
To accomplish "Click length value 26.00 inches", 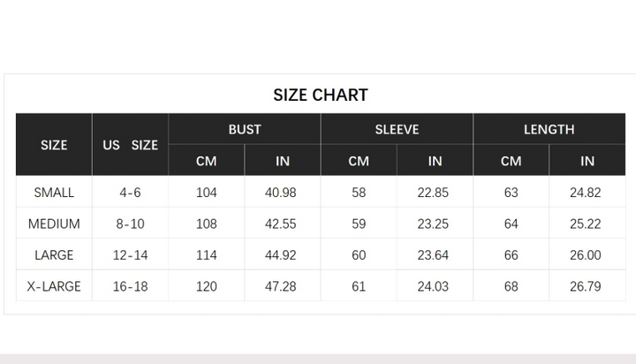I will tap(586, 254).
